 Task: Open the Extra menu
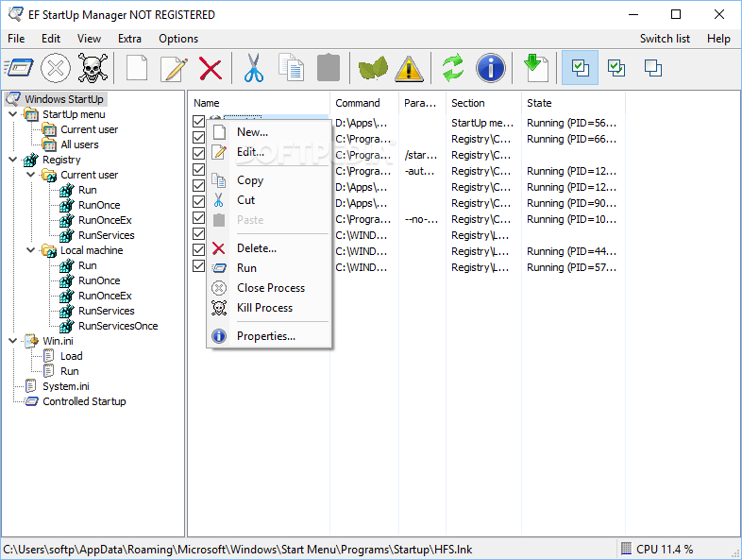(129, 39)
